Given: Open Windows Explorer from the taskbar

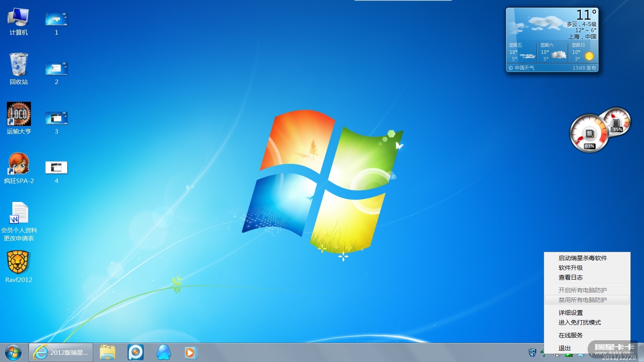Looking at the screenshot, I should pos(107,352).
